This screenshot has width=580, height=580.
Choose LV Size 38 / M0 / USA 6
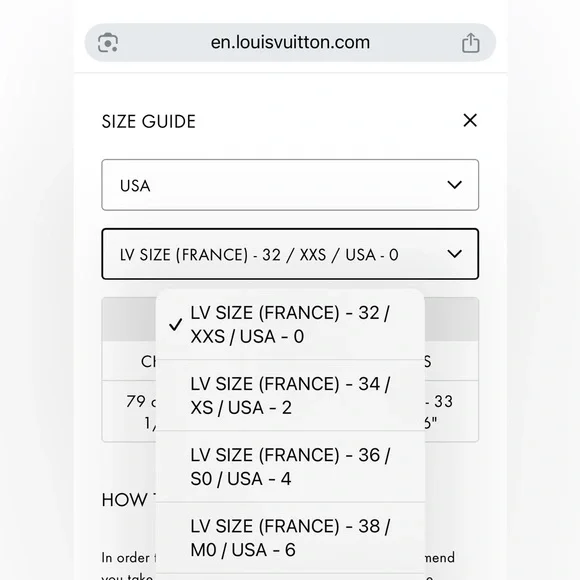tap(290, 537)
